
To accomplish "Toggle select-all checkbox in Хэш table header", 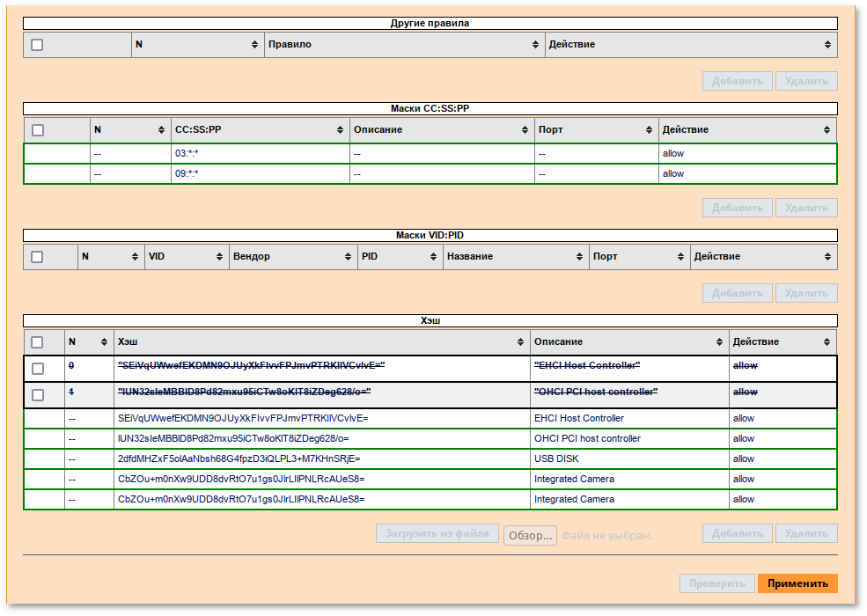I will 37,342.
